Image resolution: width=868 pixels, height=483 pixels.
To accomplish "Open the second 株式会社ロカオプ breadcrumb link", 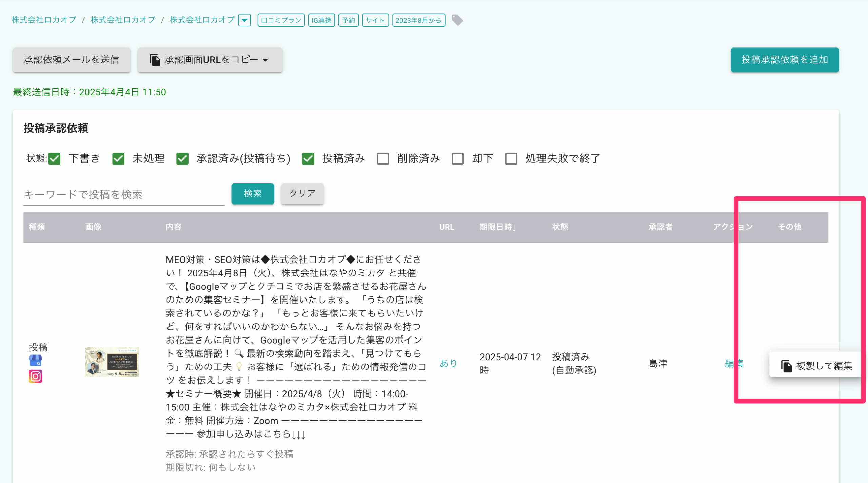I will [123, 20].
